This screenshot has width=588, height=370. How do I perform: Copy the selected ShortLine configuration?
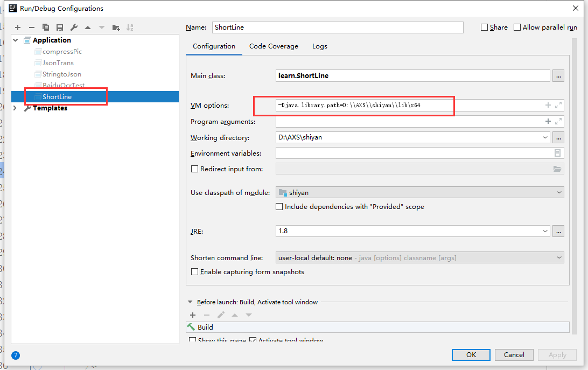tap(45, 27)
